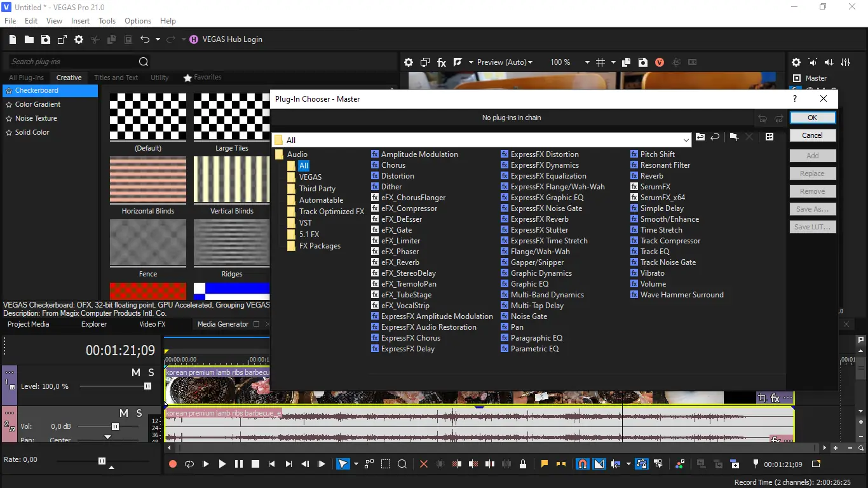This screenshot has width=868, height=488.
Task: Mute audio track 2
Action: point(125,413)
